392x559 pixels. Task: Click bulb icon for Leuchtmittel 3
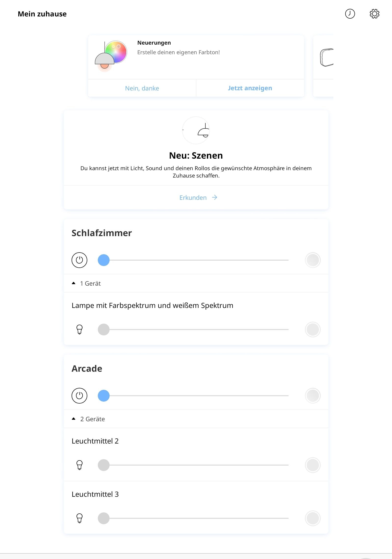79,518
